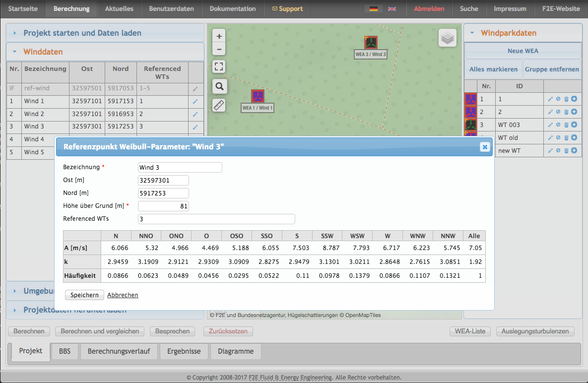Image resolution: width=588 pixels, height=383 pixels.
Task: Delete turbine WT 003 with trash icon
Action: (x=566, y=125)
